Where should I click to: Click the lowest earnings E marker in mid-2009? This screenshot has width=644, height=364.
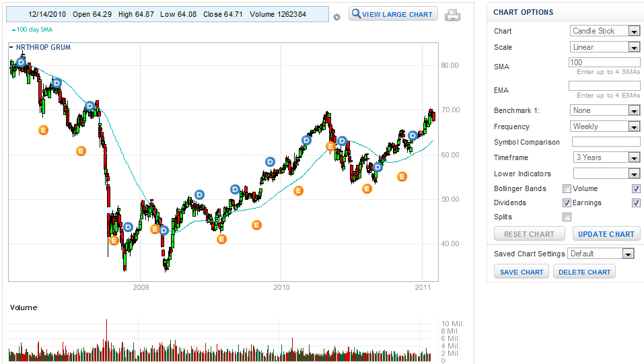[221, 239]
